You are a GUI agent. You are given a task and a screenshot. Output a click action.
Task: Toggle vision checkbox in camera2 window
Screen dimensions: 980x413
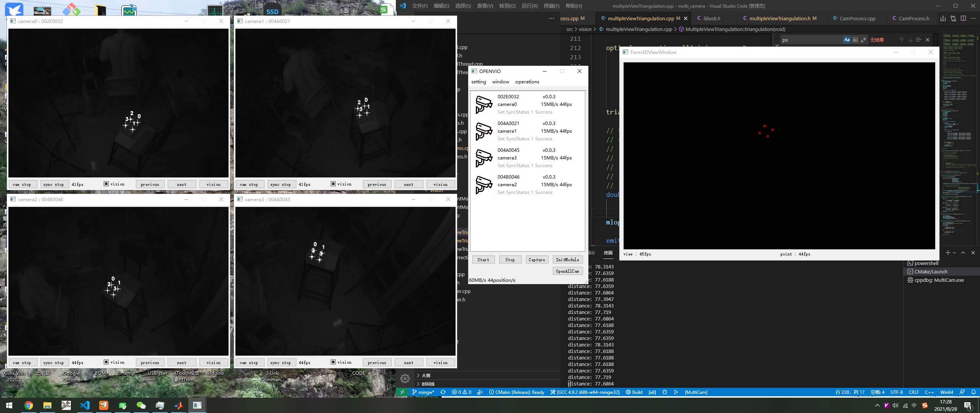point(106,362)
